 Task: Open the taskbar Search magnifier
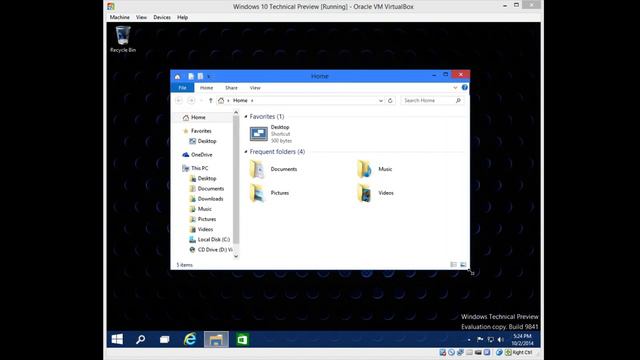tap(141, 339)
